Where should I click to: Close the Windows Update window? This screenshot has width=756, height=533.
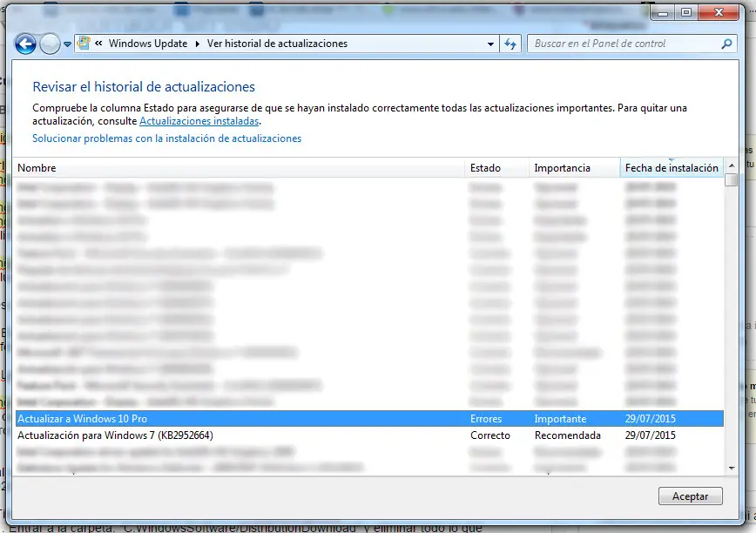pyautogui.click(x=719, y=12)
